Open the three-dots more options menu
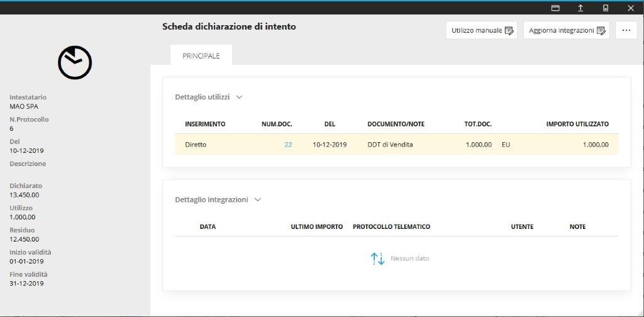Screen dimensions: 644x317 [x=626, y=30]
